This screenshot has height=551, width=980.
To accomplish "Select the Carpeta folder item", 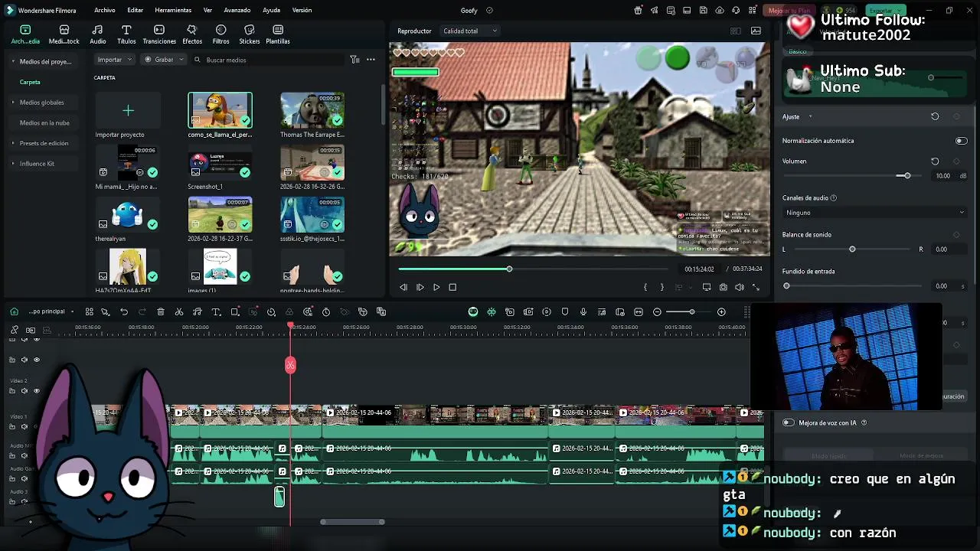I will (x=30, y=82).
